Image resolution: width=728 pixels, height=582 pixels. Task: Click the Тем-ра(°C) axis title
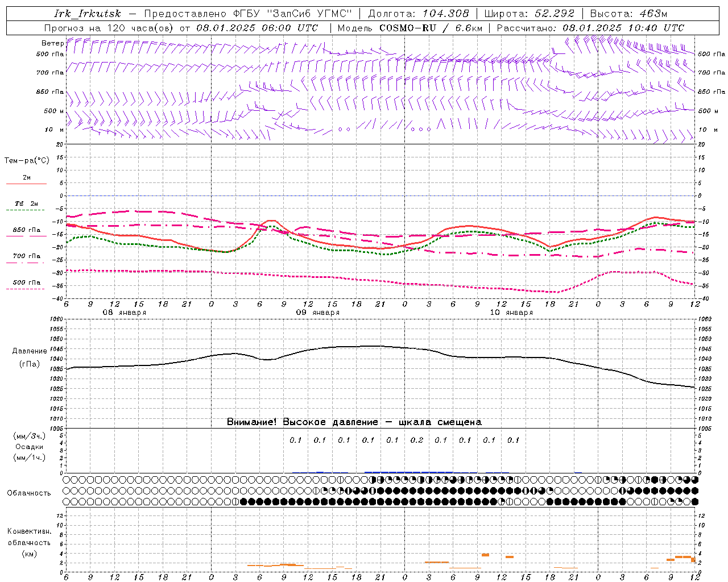27,161
